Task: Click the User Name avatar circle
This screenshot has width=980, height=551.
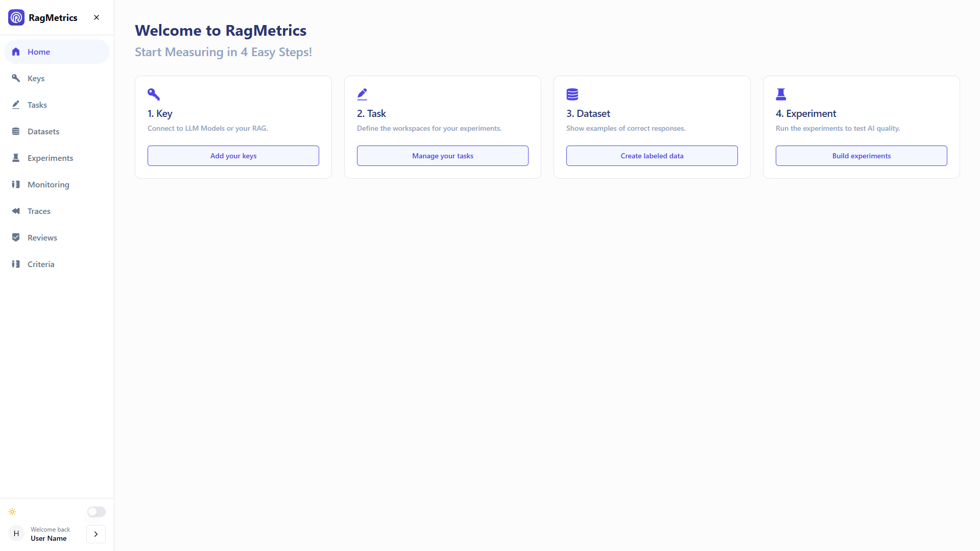Action: tap(16, 533)
